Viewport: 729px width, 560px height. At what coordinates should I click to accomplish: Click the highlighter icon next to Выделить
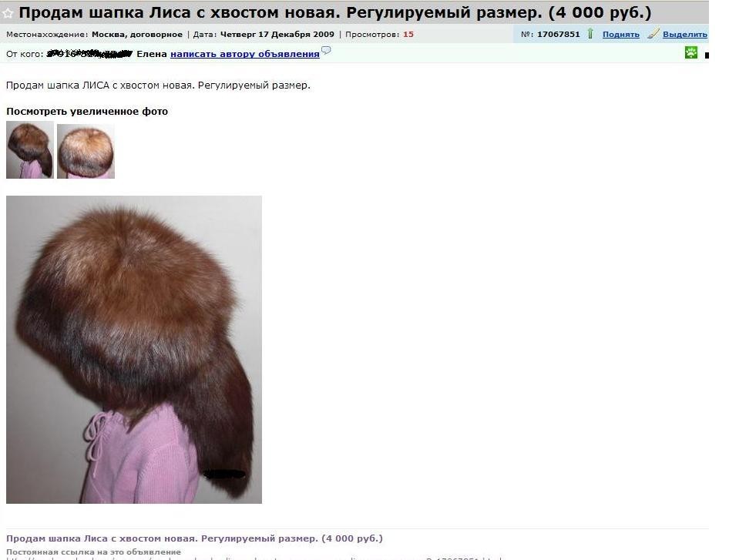[x=653, y=33]
